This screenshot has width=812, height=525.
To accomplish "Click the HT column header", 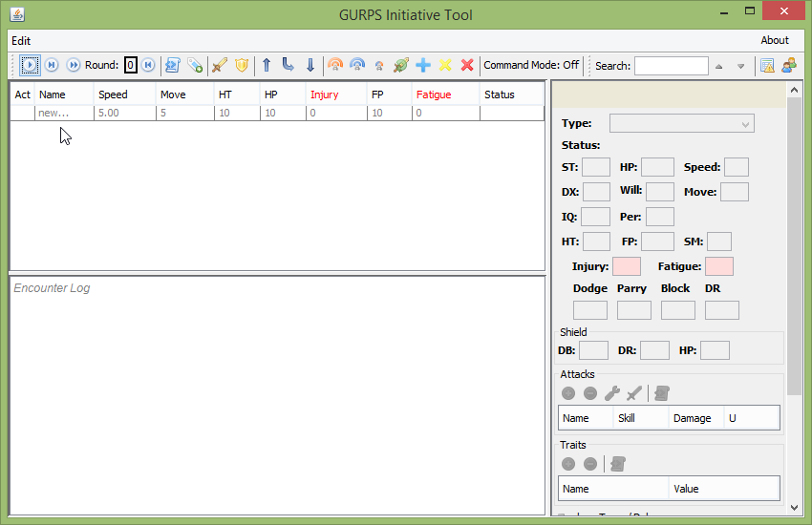I will tap(237, 94).
